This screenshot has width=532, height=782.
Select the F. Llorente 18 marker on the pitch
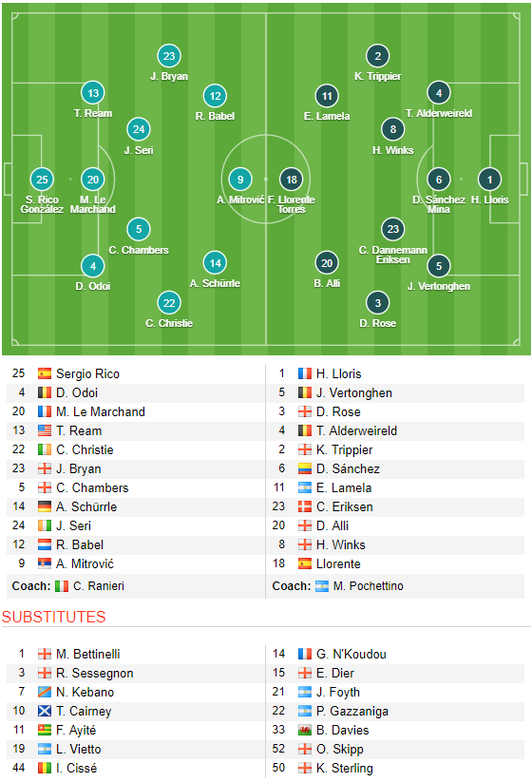point(292,180)
